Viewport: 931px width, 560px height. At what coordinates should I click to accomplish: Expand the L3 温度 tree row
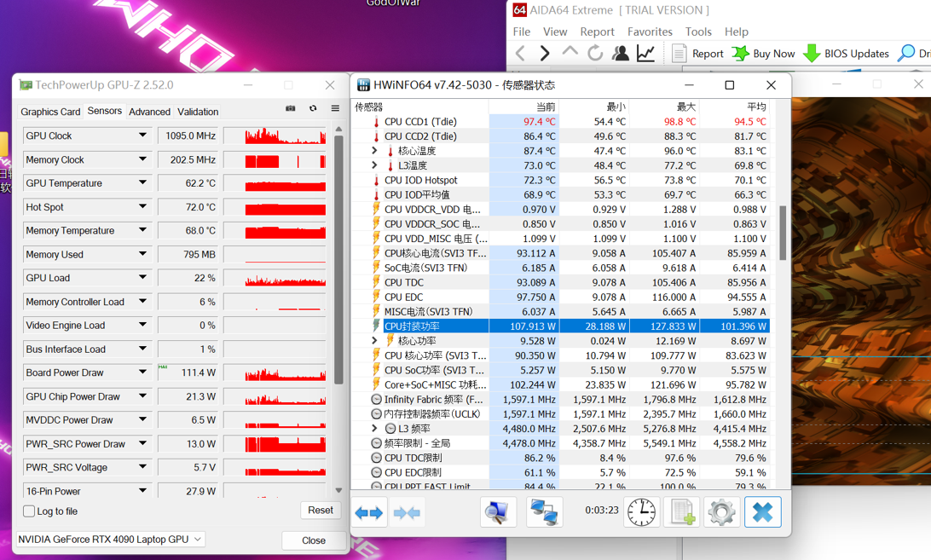click(x=374, y=165)
